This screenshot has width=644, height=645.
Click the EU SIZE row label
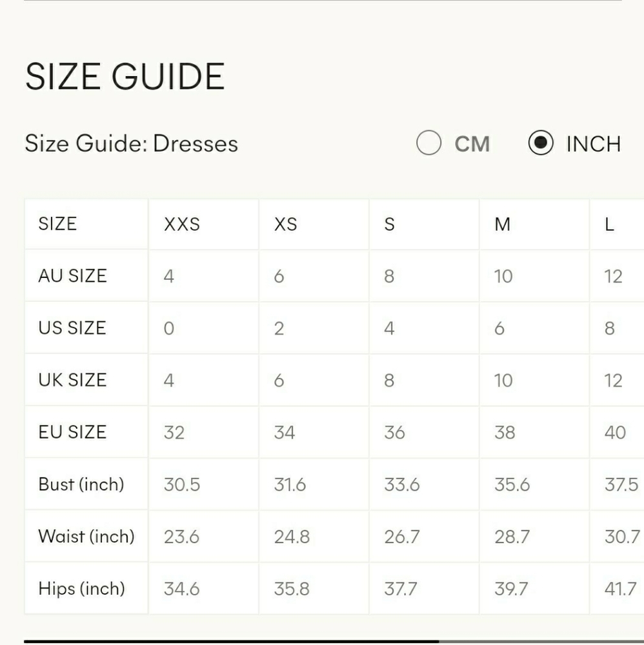pos(72,432)
